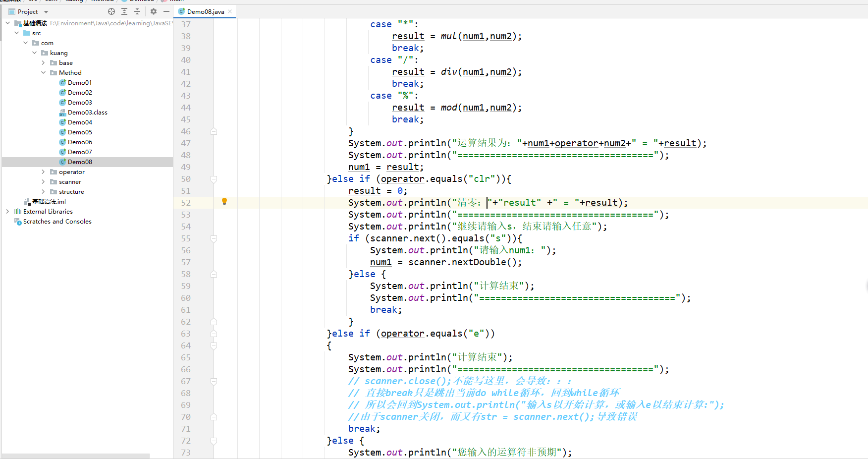The width and height of the screenshot is (868, 459).
Task: Click fold marker at line 46
Action: [214, 131]
